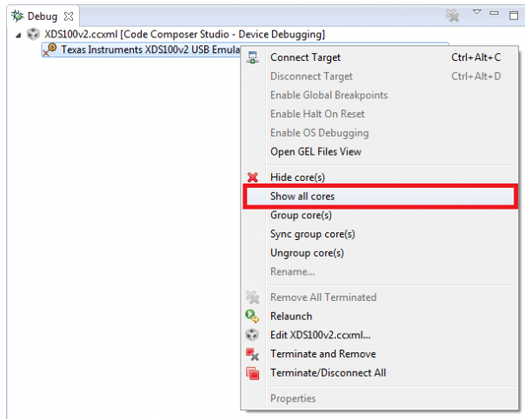
Task: Select Enable Global Breakpoints entry
Action: [381, 95]
